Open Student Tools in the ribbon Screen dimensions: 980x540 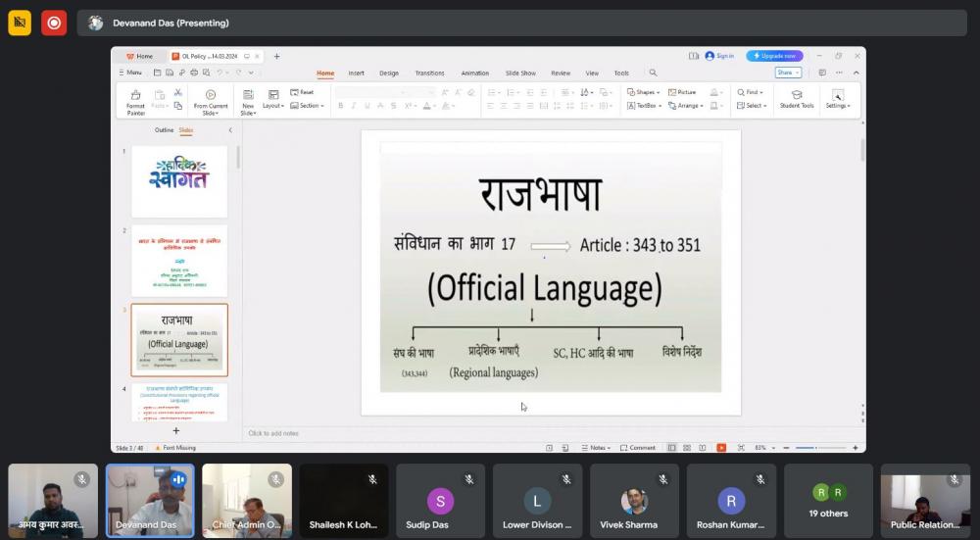797,99
